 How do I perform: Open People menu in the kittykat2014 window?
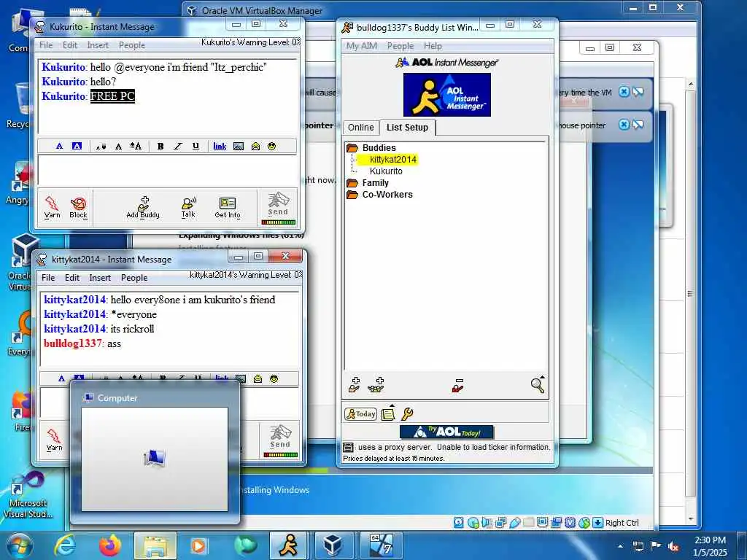(134, 278)
